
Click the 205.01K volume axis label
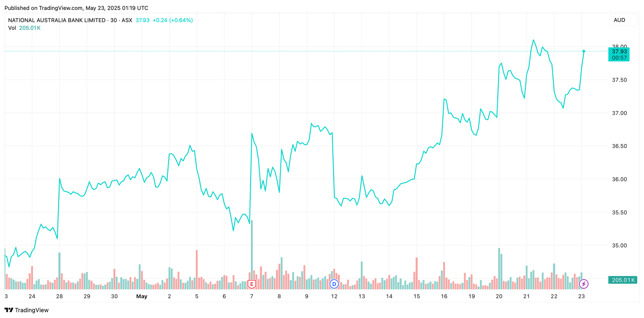(623, 280)
